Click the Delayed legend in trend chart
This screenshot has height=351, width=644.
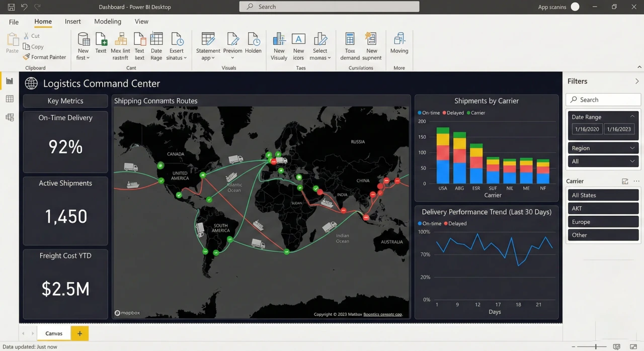coord(455,223)
